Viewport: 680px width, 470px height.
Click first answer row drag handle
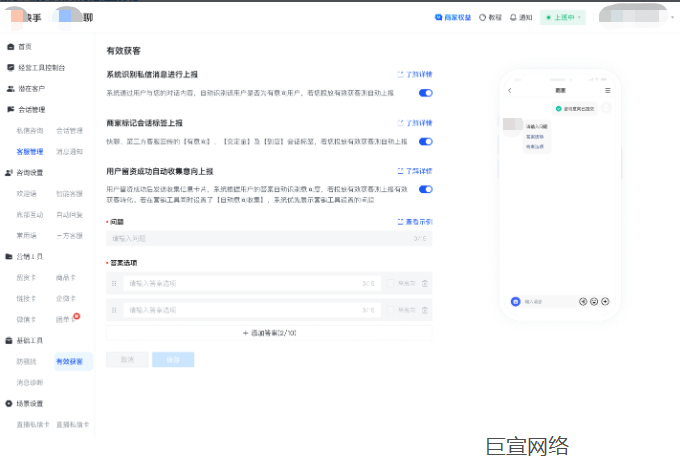pyautogui.click(x=114, y=283)
